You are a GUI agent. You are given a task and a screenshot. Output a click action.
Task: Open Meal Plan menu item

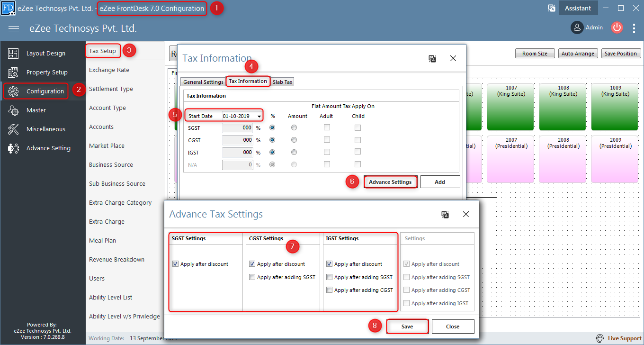click(102, 240)
